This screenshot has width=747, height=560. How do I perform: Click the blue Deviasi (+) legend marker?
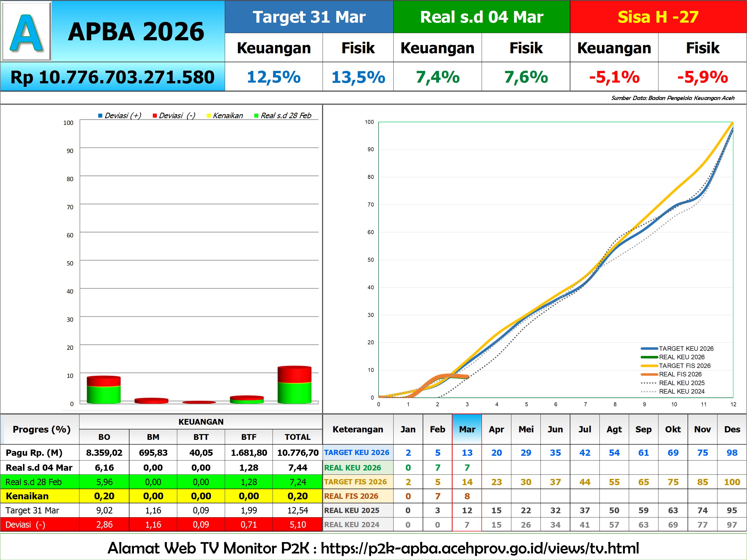[x=100, y=116]
